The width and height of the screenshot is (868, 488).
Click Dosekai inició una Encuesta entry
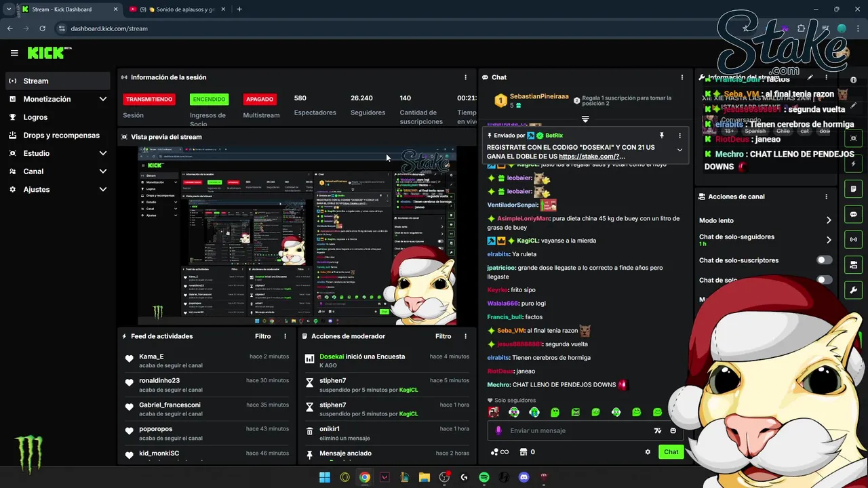pos(387,361)
